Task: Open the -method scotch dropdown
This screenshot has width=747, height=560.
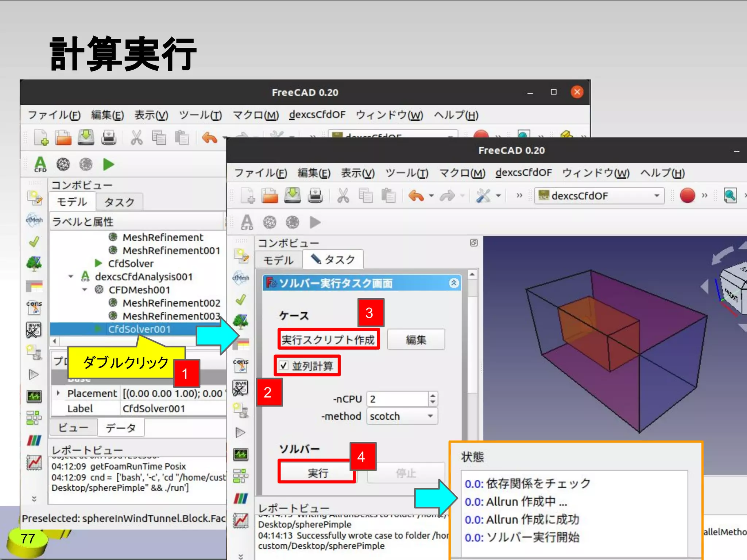Action: click(402, 416)
